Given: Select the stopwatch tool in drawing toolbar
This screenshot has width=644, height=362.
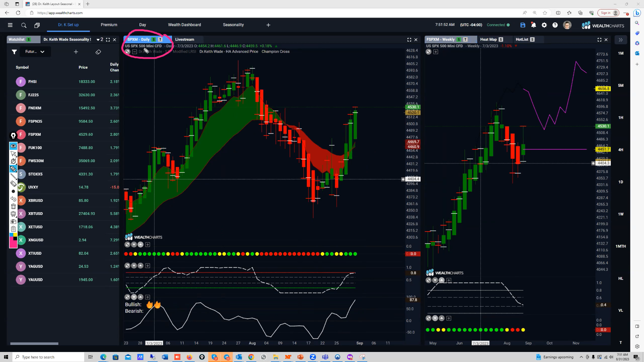Looking at the screenshot, I should point(13,161).
